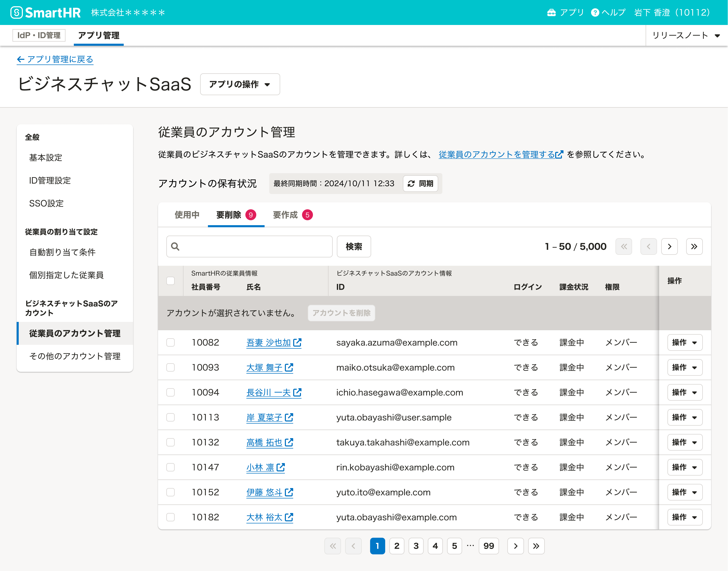Viewport: 728px width, 571px height.
Task: Switch to the 使用中 tab
Action: [x=187, y=215]
